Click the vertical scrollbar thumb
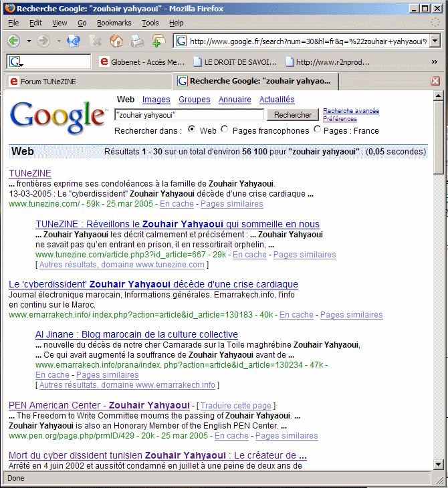 pyautogui.click(x=439, y=138)
